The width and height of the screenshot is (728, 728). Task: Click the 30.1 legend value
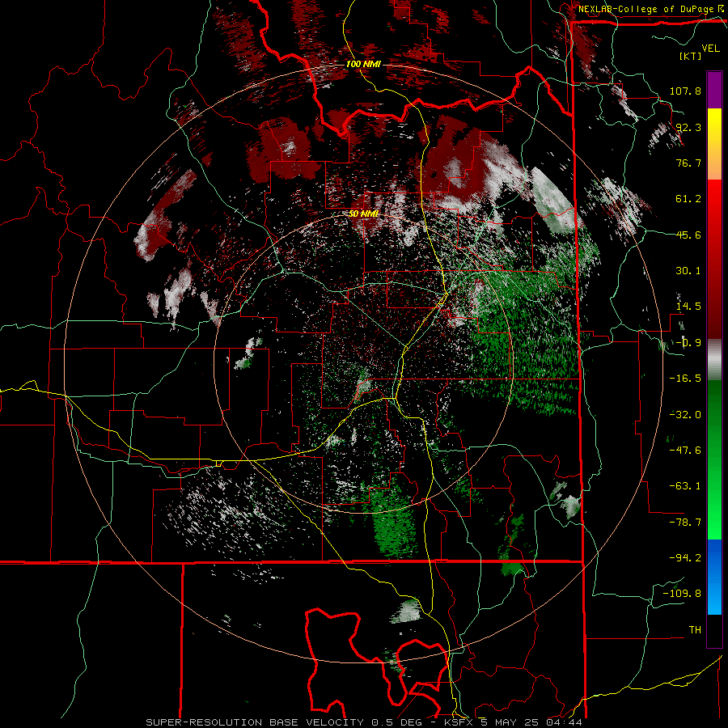pos(688,271)
